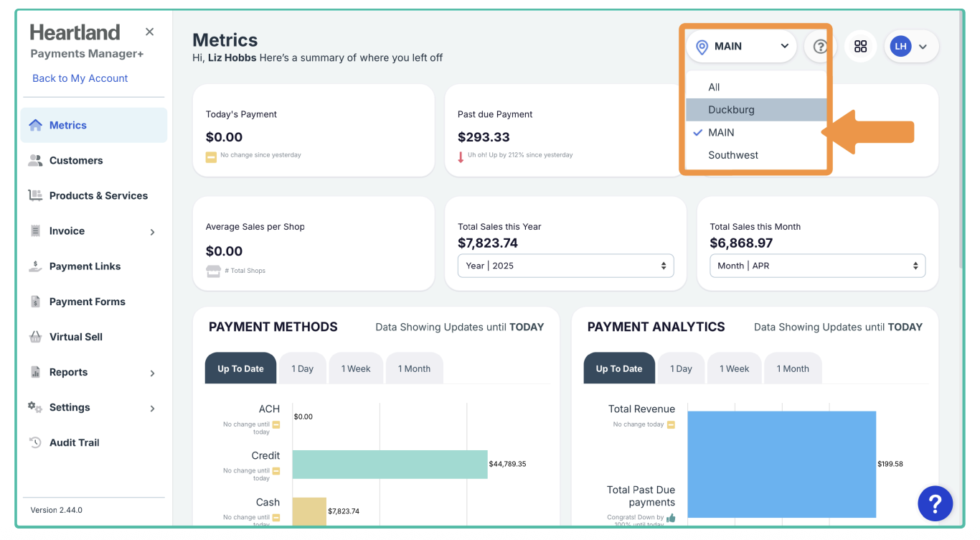This screenshot has height=540, width=980.
Task: Switch Payment Methods to 1 Week tab
Action: click(356, 369)
